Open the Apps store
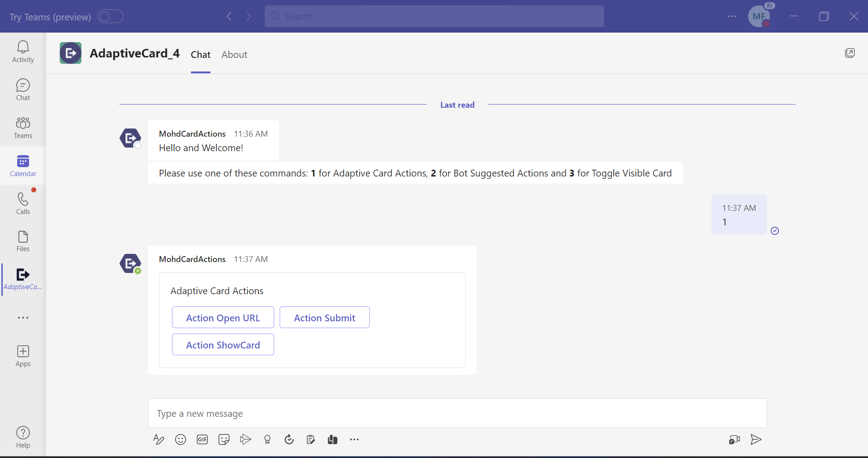This screenshot has height=458, width=868. click(23, 356)
